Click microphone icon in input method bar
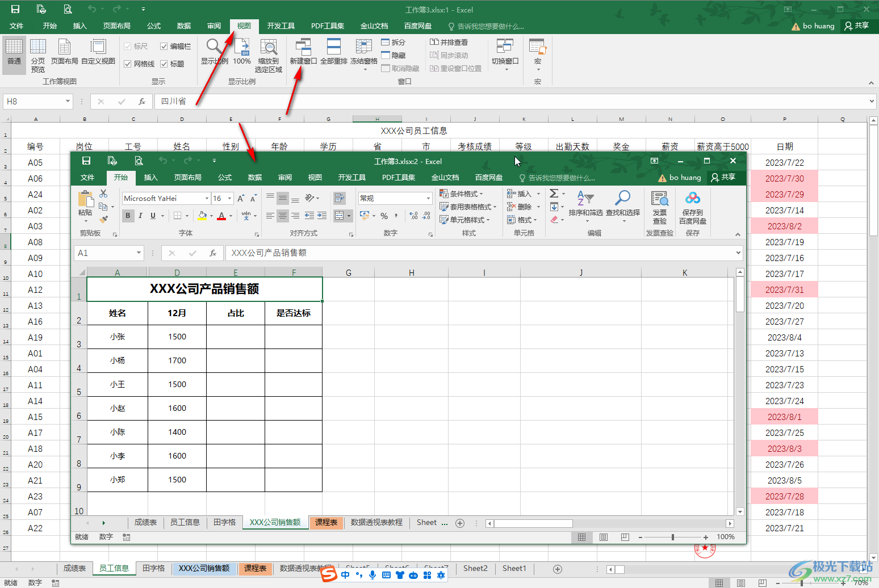 pyautogui.click(x=372, y=575)
